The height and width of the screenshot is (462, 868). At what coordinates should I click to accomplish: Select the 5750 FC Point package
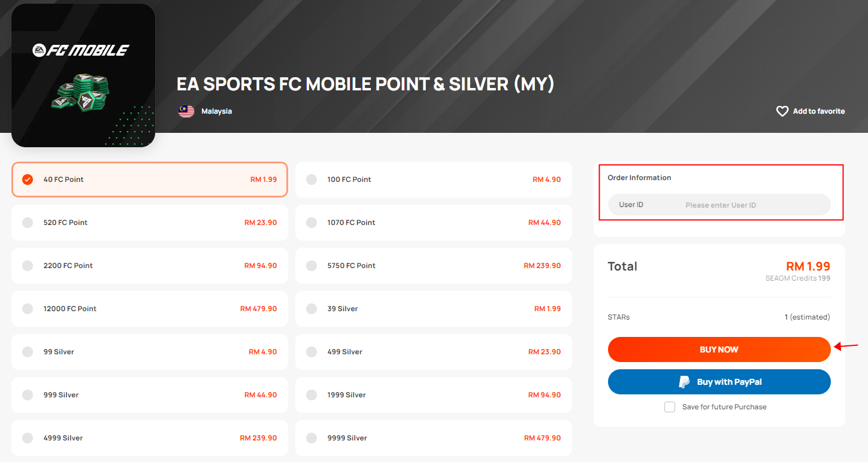(434, 266)
